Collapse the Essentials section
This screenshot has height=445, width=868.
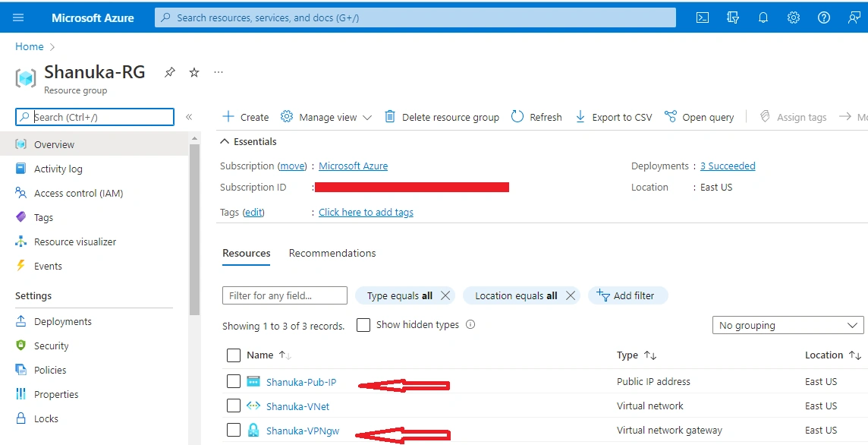(249, 141)
